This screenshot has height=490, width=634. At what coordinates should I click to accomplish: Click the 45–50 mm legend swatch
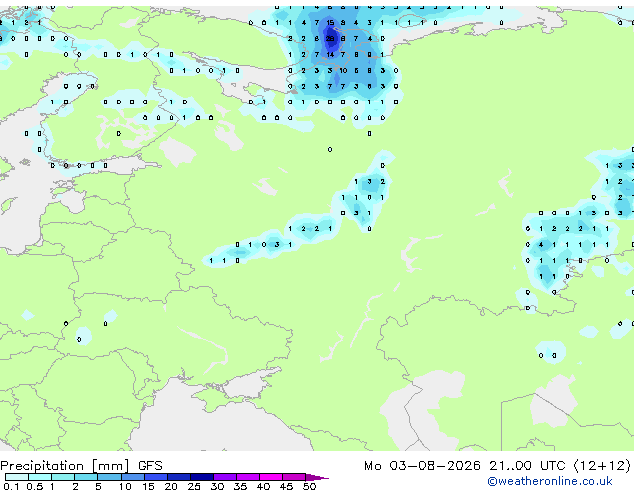coord(294,477)
